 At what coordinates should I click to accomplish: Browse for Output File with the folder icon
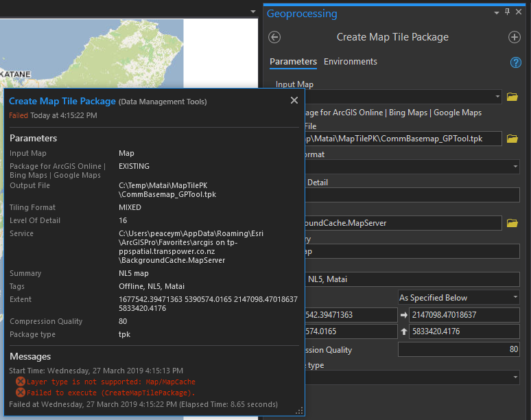[x=512, y=139]
